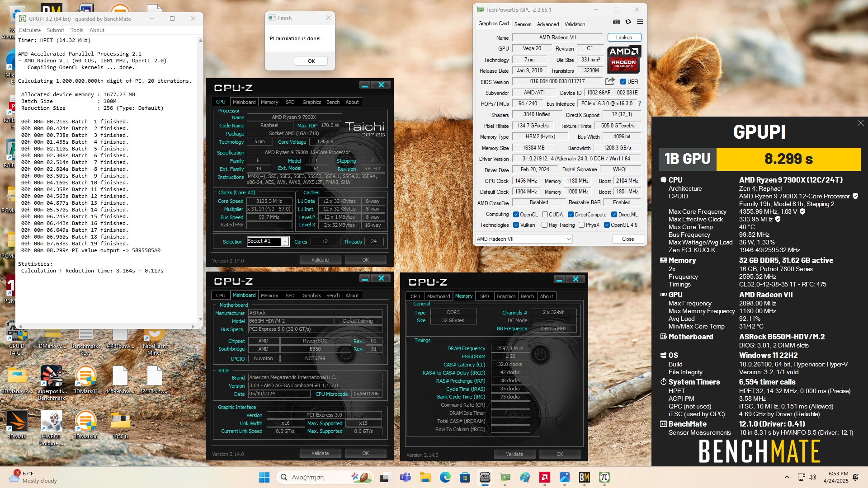Click the BIOS share/export icon in GPU-Z
Image resolution: width=868 pixels, height=488 pixels.
tap(610, 81)
